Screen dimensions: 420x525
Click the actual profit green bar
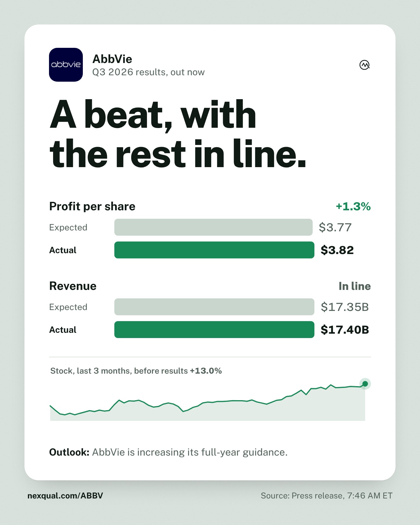click(x=214, y=250)
